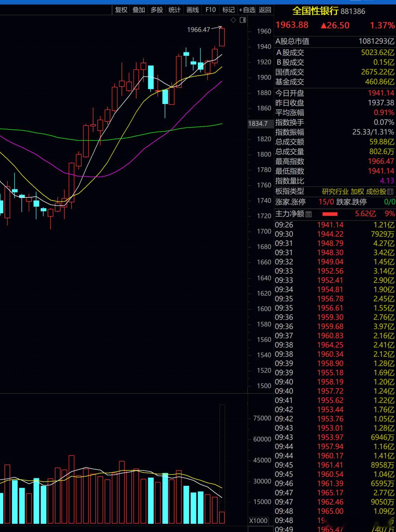The image size is (396, 532).
Task: Select the tick row priced 1965.17
Action: (x=335, y=493)
